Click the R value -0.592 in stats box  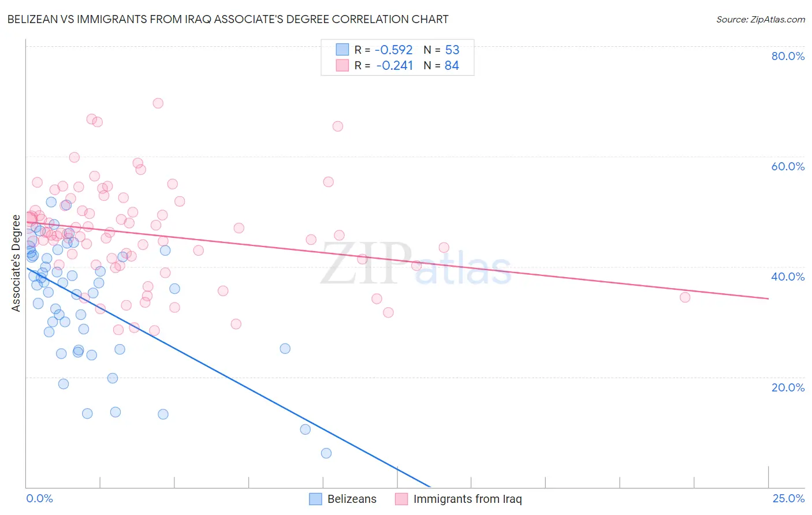(x=393, y=50)
